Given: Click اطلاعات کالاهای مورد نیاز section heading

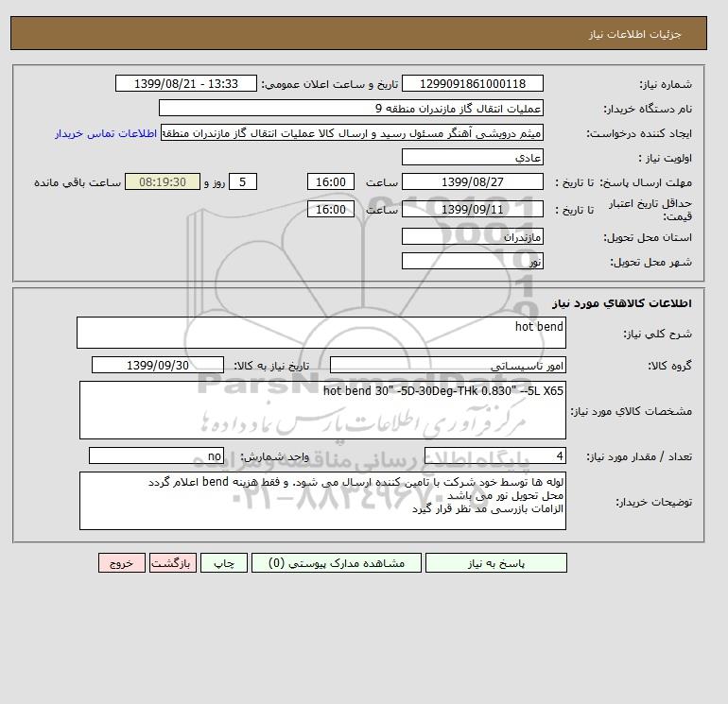Looking at the screenshot, I should 622,303.
